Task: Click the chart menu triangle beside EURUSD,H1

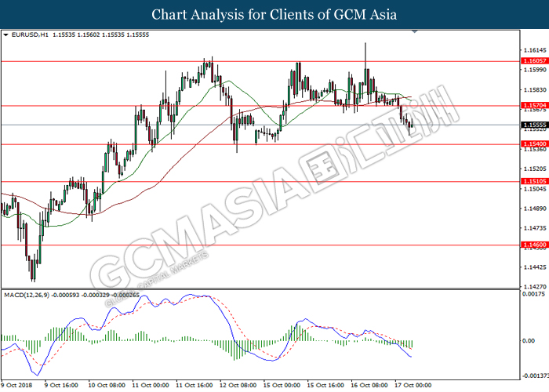Action: click(5, 35)
